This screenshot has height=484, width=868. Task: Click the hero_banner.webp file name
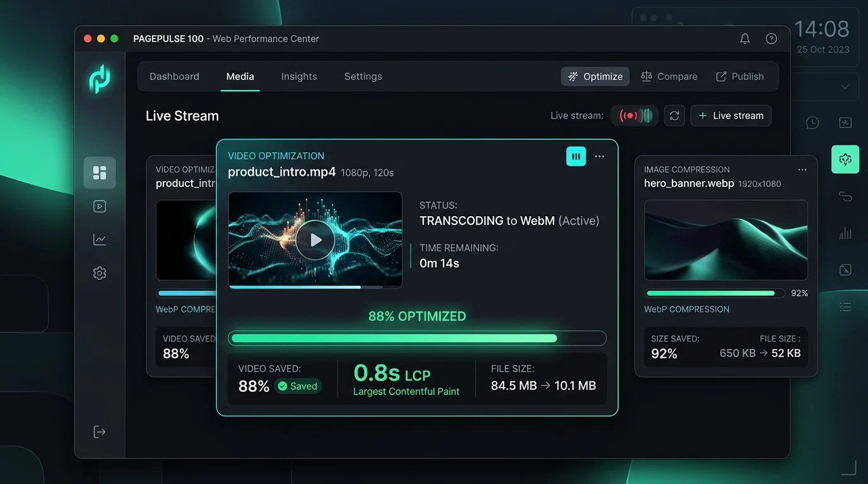coord(689,183)
